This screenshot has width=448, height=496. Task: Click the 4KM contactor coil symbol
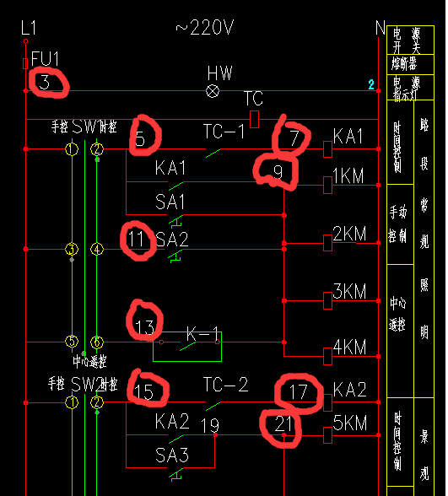tap(327, 357)
